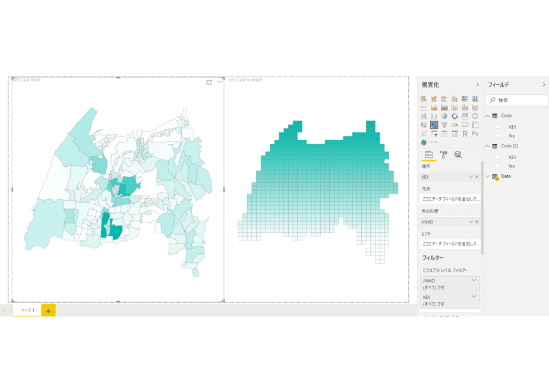
Task: Open the Analytics magnifier pane
Action: click(x=458, y=154)
